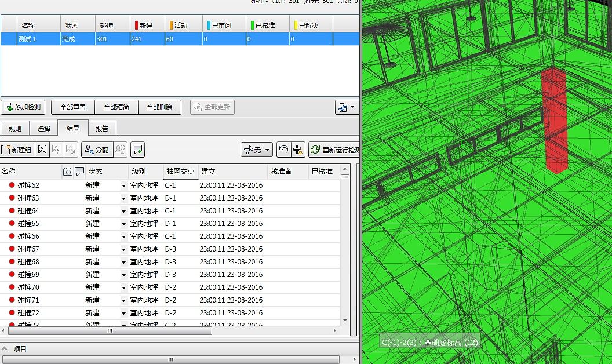Click the 新建组 (New Group) icon button
612x364 pixels.
[17, 150]
